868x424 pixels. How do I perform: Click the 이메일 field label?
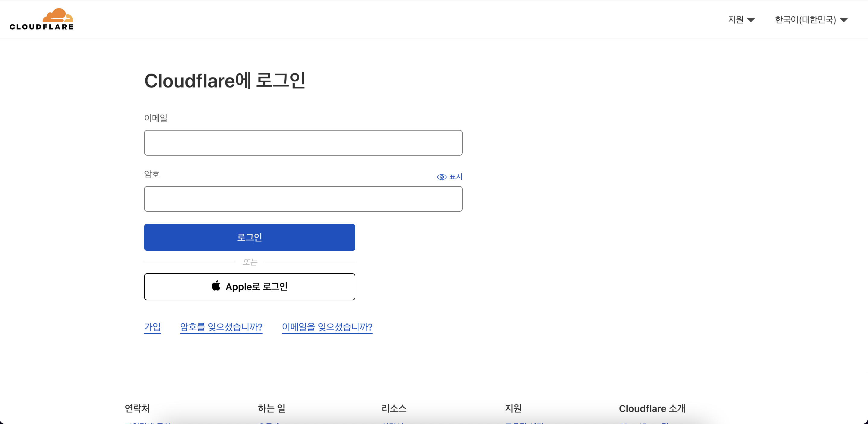coord(156,118)
